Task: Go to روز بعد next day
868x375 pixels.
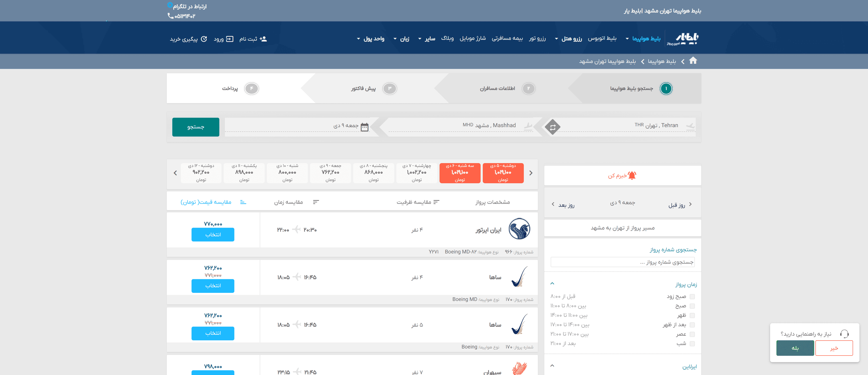Action: click(563, 205)
